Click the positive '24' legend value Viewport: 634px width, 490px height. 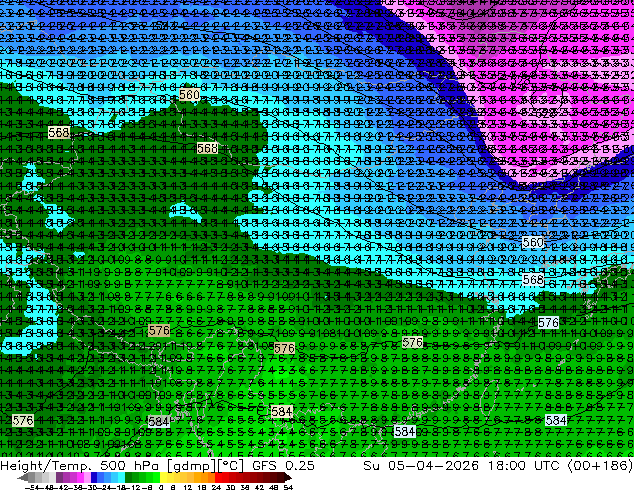[x=216, y=487]
